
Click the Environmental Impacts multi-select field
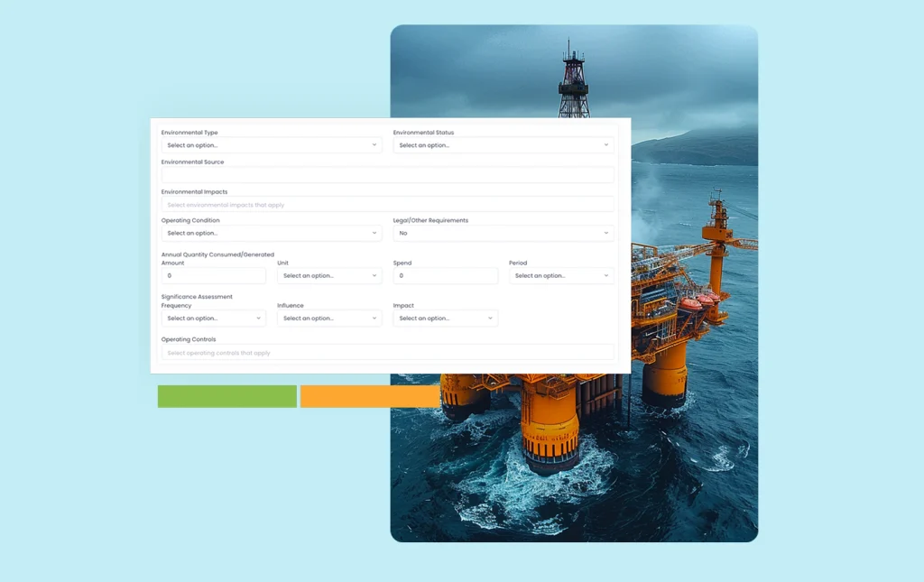click(x=387, y=205)
